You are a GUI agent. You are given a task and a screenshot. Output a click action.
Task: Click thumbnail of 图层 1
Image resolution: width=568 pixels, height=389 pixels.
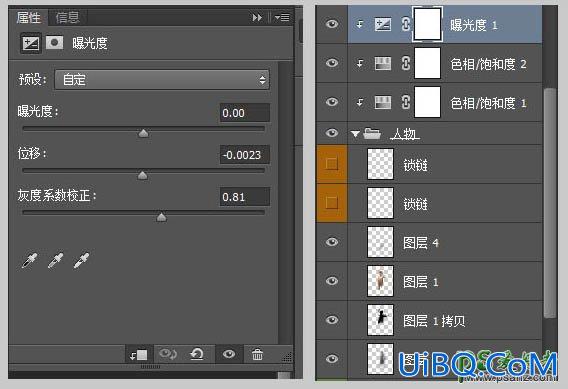coord(380,281)
